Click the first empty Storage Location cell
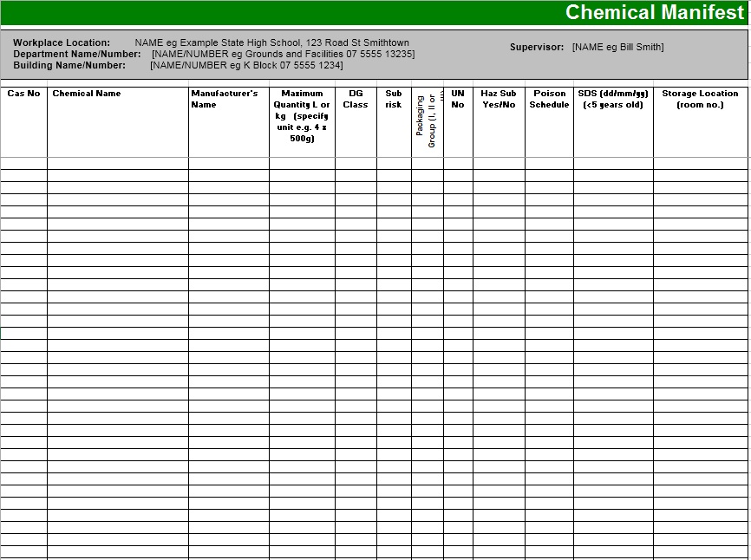 [699, 163]
